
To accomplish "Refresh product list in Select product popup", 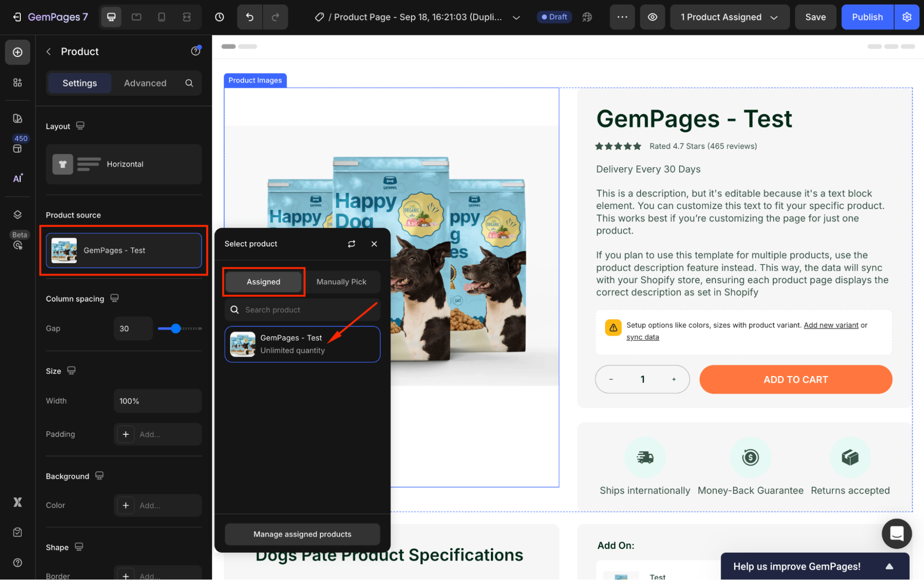I will pyautogui.click(x=351, y=244).
